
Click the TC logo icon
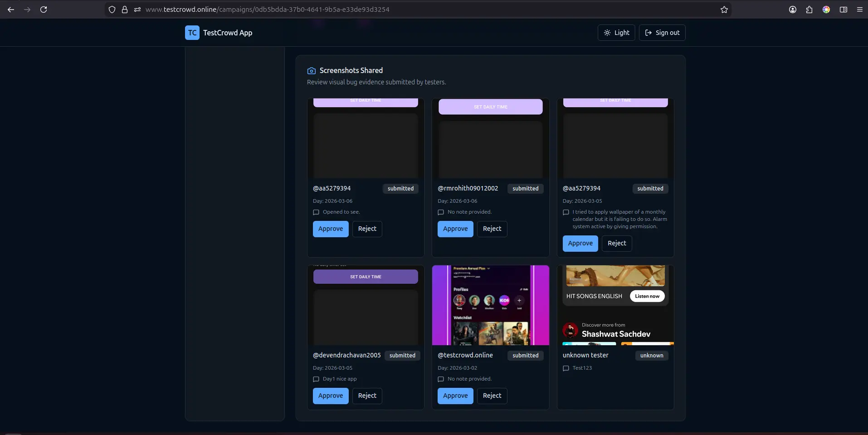[x=192, y=32]
